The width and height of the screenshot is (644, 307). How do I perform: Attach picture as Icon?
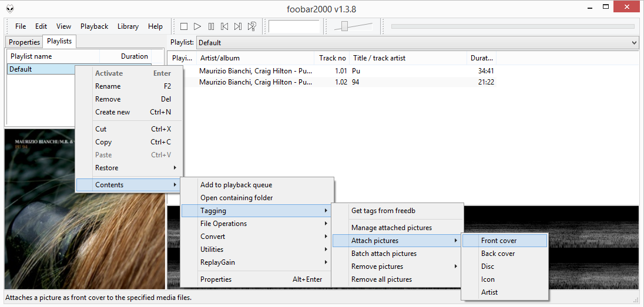pyautogui.click(x=505, y=279)
